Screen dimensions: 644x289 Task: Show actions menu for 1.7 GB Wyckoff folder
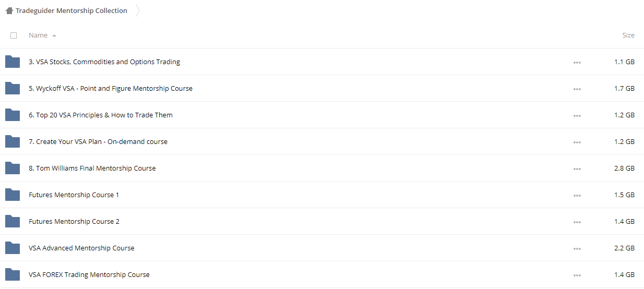577,89
